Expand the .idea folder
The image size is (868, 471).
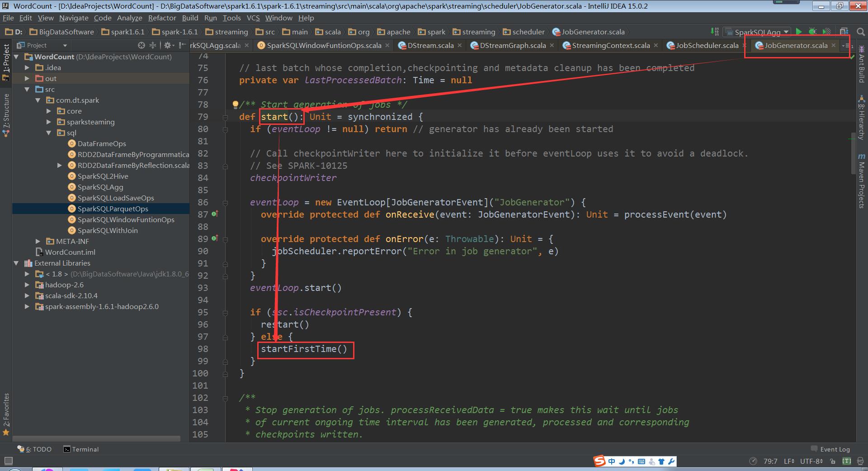pos(27,67)
